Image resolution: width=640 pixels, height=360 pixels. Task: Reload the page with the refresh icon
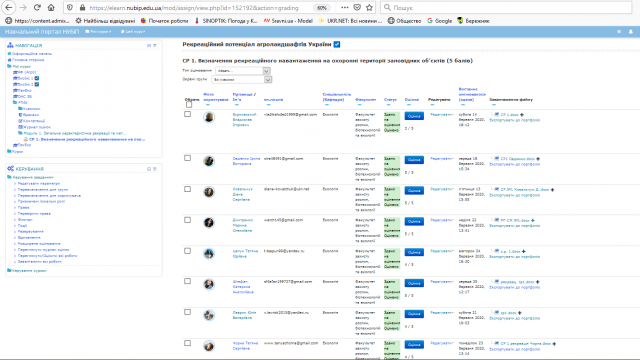click(x=37, y=7)
